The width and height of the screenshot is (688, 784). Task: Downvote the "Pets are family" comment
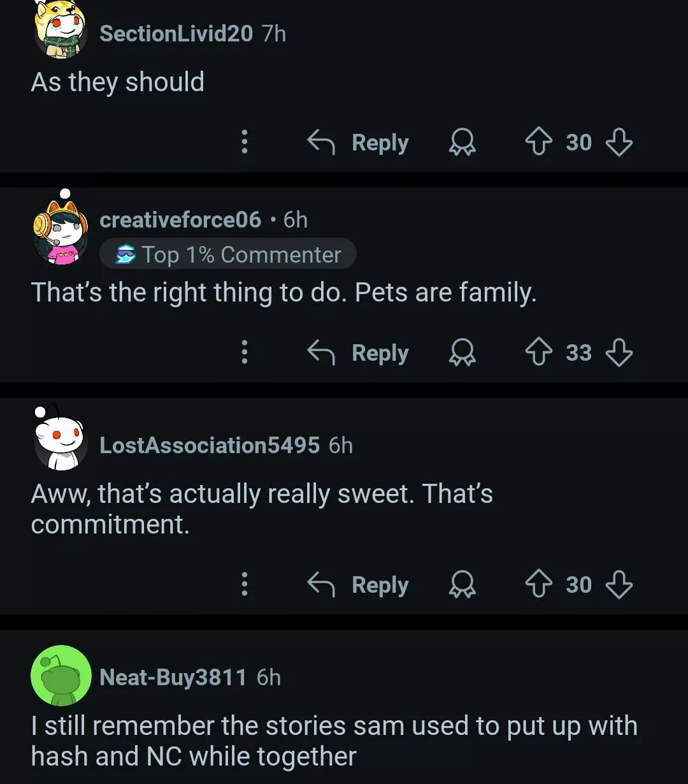(x=619, y=352)
